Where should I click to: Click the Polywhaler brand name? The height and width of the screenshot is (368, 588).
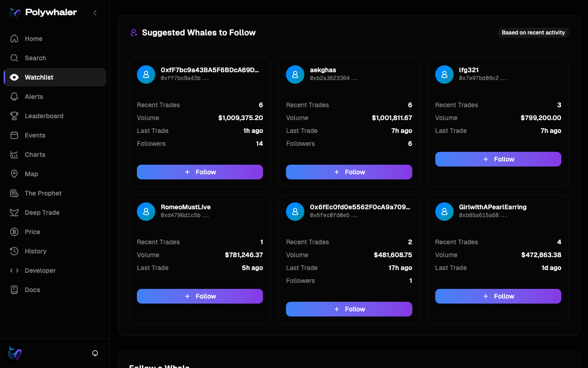[51, 13]
